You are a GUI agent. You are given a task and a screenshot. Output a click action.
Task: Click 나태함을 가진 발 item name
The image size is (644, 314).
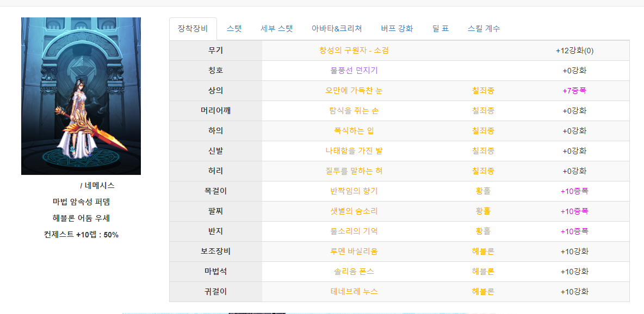(354, 151)
